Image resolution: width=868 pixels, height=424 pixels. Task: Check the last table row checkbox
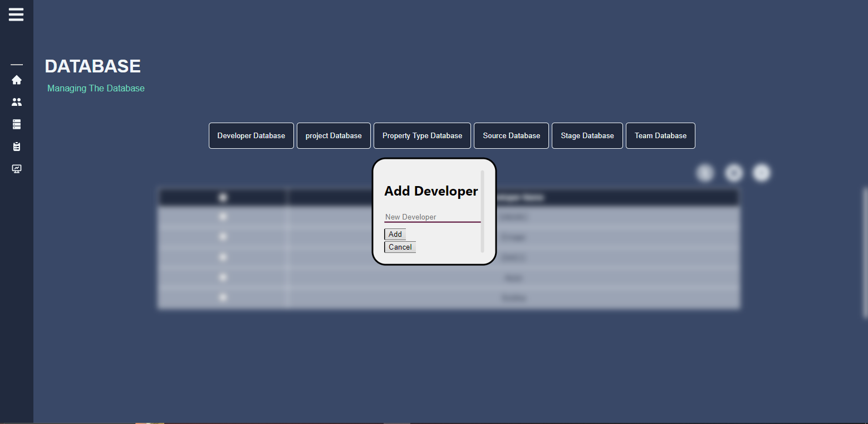[x=223, y=298]
